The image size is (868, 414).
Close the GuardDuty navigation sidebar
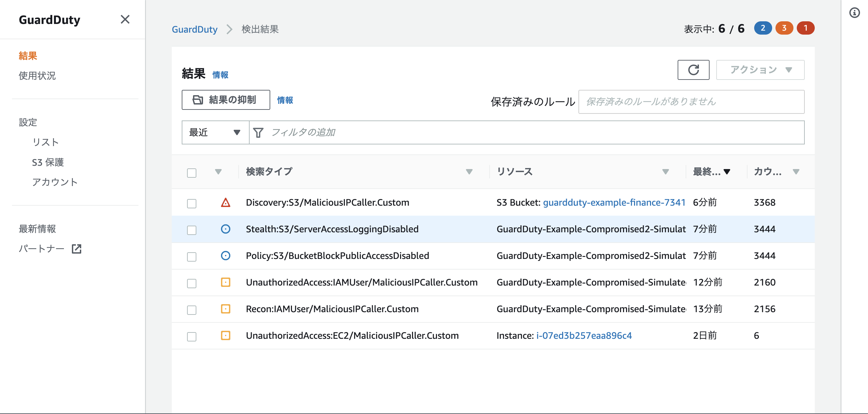125,20
